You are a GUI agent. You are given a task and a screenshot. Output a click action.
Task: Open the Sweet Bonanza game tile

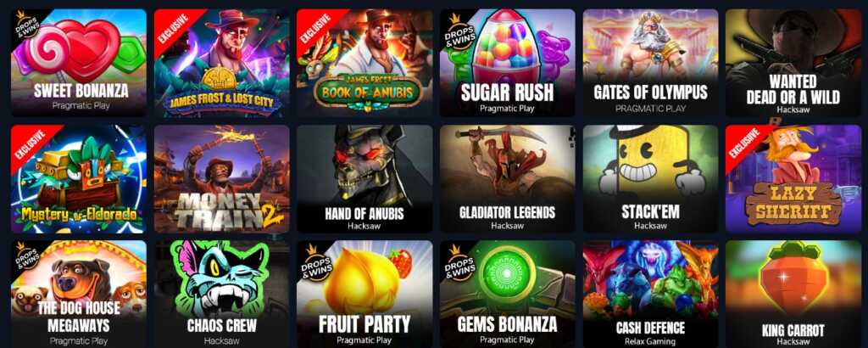coord(79,63)
